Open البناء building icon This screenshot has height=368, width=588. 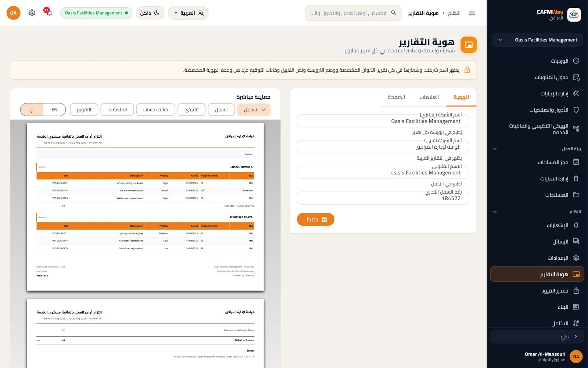576,307
